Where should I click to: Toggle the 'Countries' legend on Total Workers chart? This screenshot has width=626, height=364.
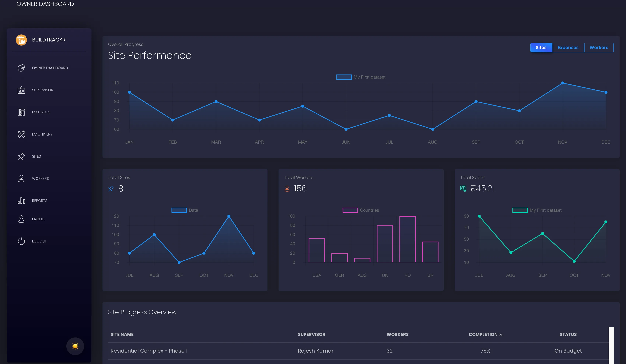coord(361,210)
